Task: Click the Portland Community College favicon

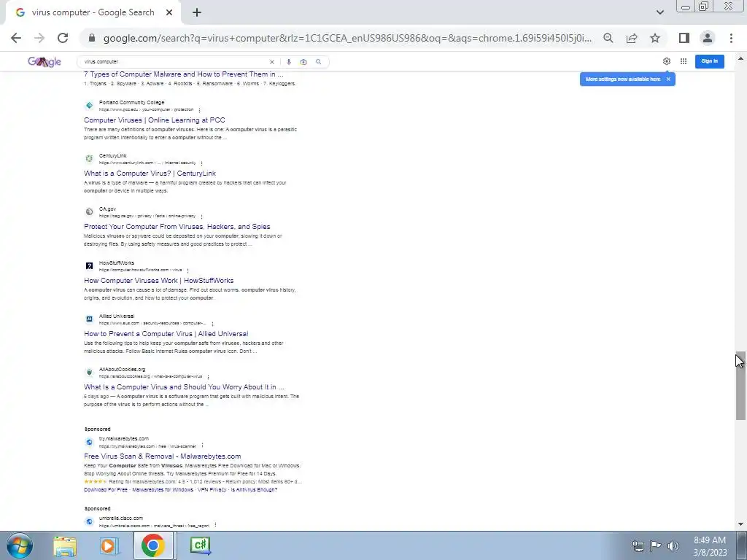Action: coord(89,106)
